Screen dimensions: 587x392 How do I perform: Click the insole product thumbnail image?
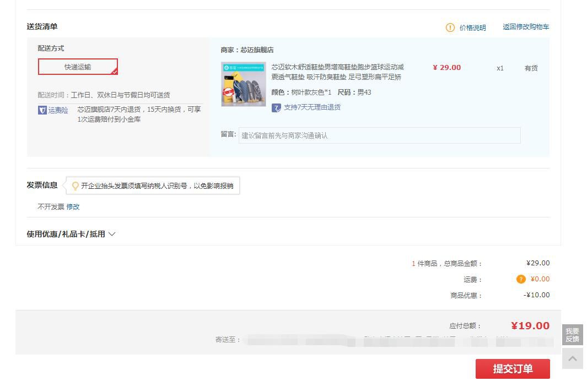[243, 84]
